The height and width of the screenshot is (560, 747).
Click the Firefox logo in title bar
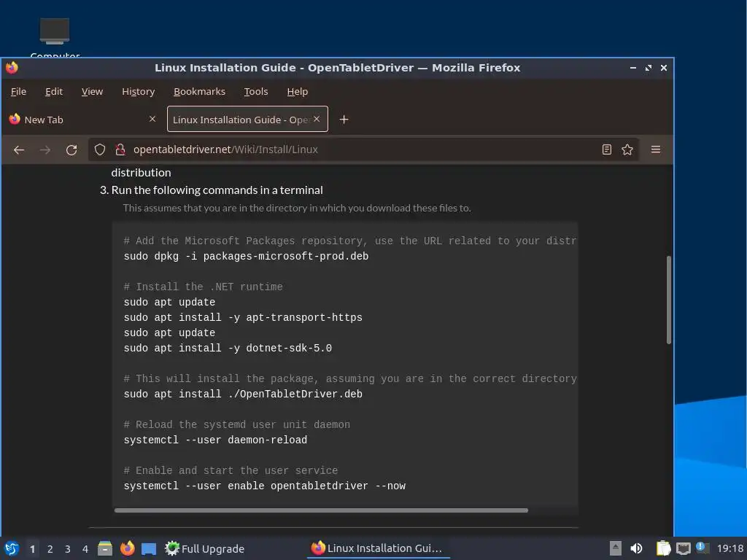[12, 68]
